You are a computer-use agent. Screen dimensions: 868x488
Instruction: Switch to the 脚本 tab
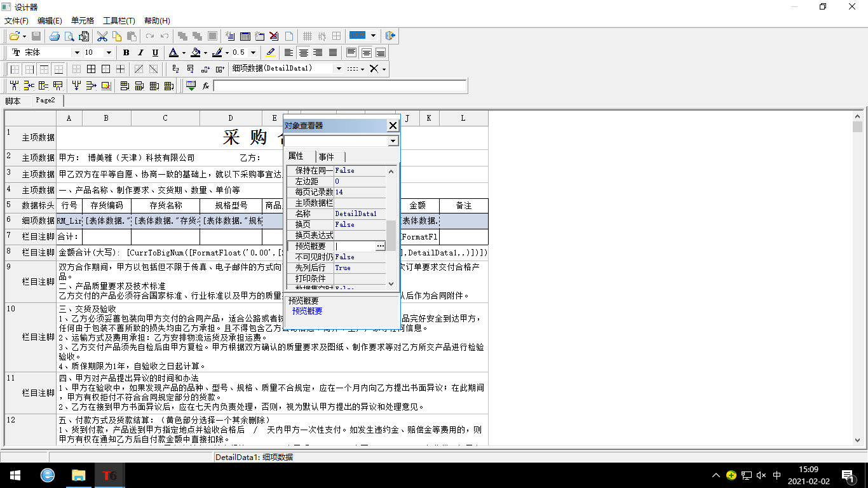click(13, 100)
